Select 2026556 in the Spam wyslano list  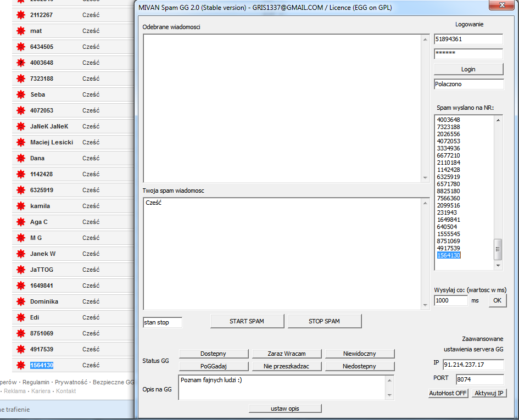coord(449,134)
